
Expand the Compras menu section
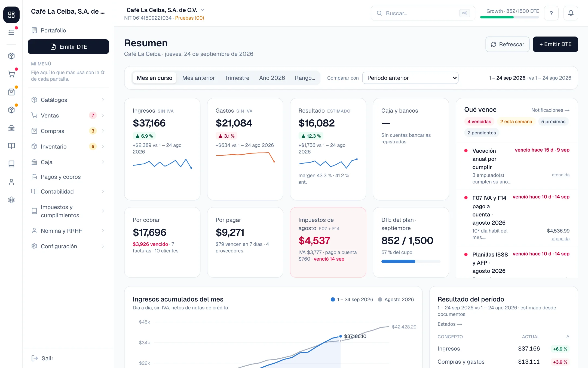pyautogui.click(x=103, y=131)
